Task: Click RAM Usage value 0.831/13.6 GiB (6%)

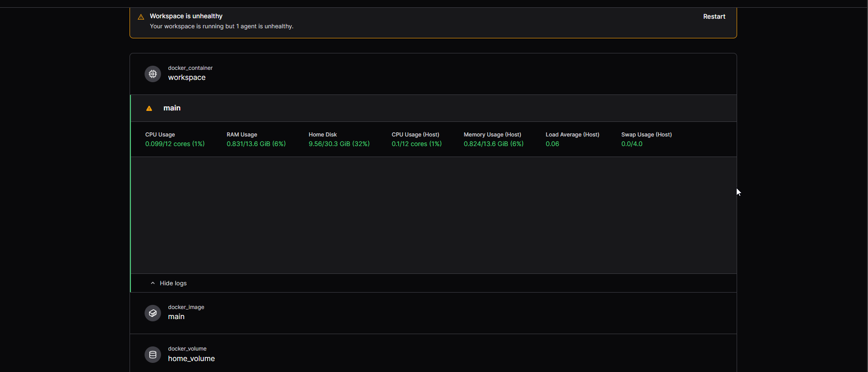Action: coord(256,144)
